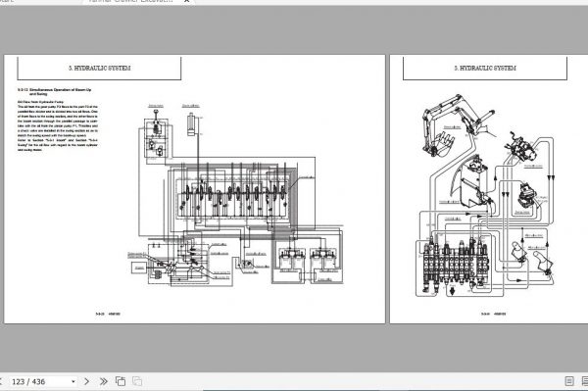The width and height of the screenshot is (588, 391).
Task: Click the hydraulic circuit schematic on left page
Action: (x=236, y=195)
